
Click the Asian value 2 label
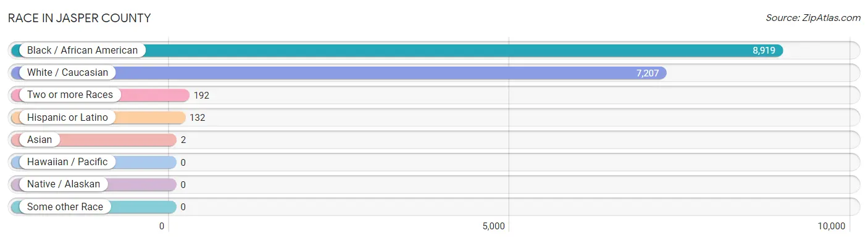pos(183,140)
